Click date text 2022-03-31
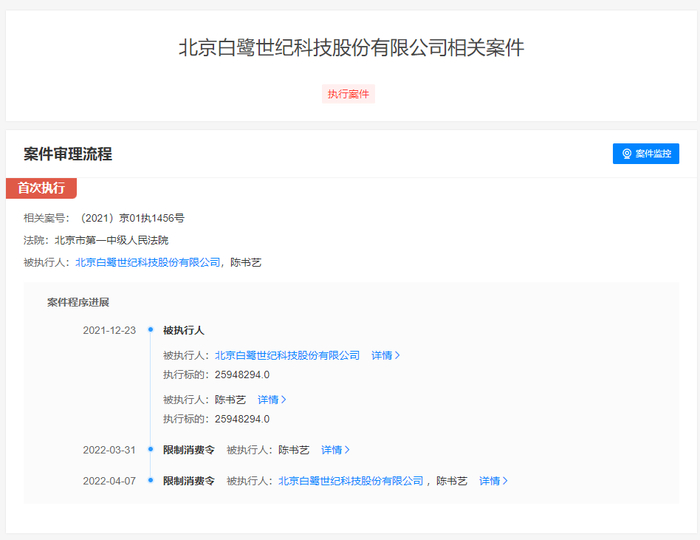Viewport: 700px width, 540px height. tap(109, 450)
